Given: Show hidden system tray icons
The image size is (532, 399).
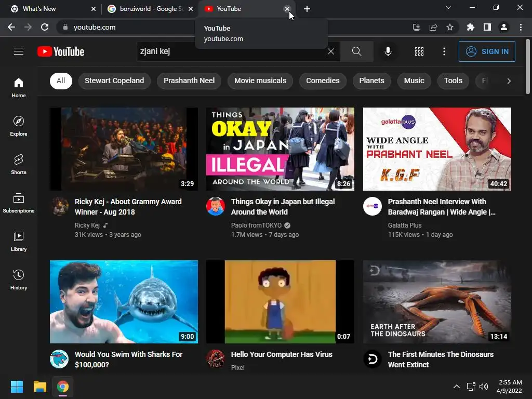Looking at the screenshot, I should 457,387.
